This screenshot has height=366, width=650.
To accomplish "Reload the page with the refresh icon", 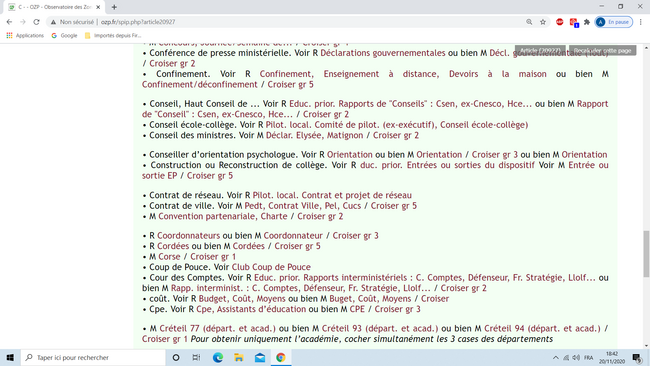I will pyautogui.click(x=36, y=22).
